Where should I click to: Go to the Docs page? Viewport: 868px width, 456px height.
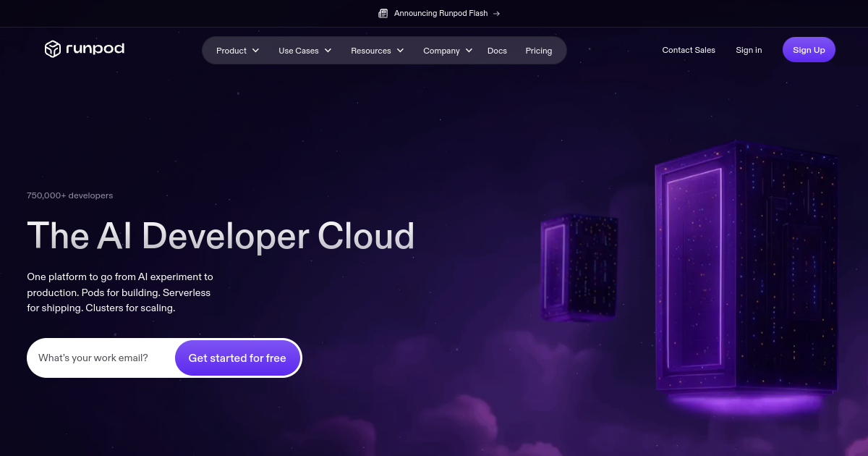tap(497, 51)
